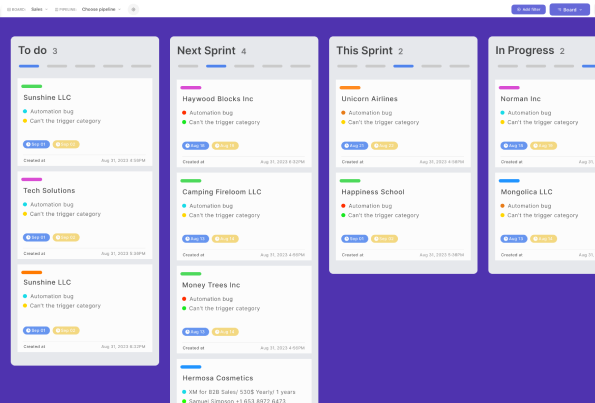Click the blue color label on Hermosa Cosmetics

190,367
